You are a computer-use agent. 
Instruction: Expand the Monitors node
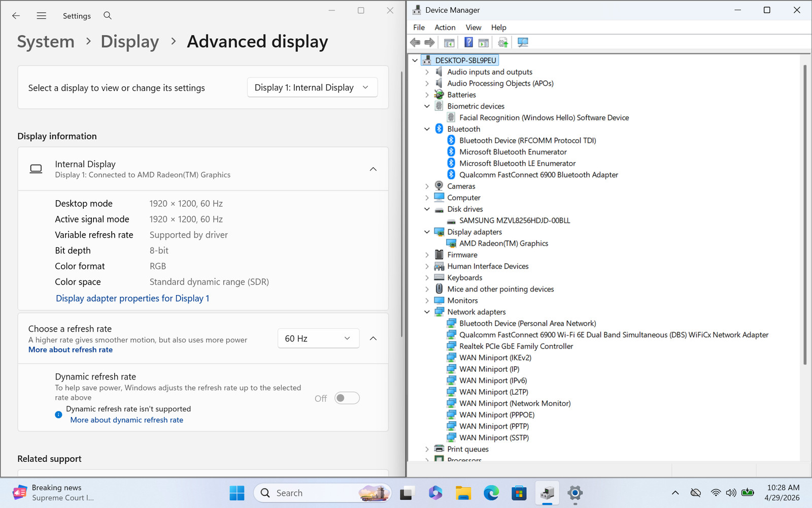[x=427, y=301]
